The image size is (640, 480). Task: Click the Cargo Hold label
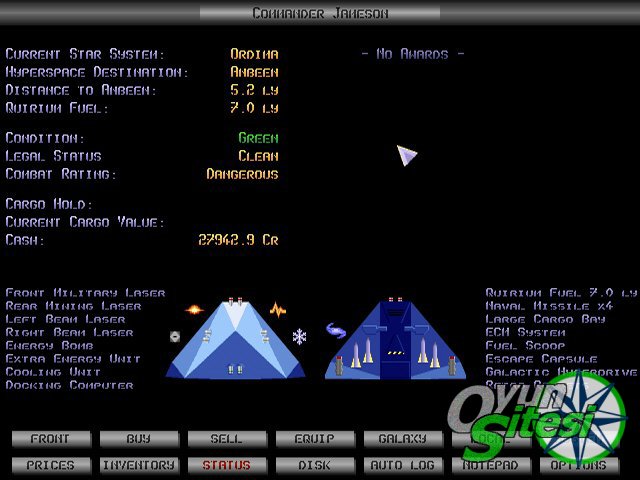[x=49, y=204]
